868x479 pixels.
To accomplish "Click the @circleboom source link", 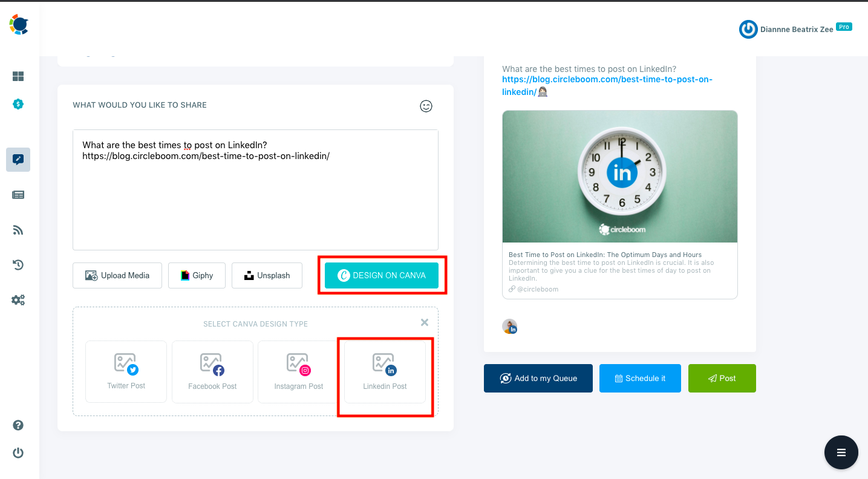I will (x=534, y=289).
